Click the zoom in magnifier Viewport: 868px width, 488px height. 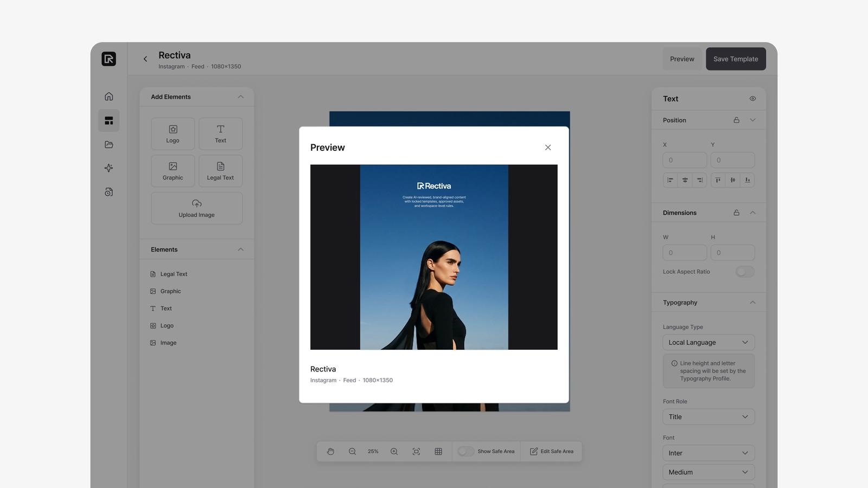(394, 451)
